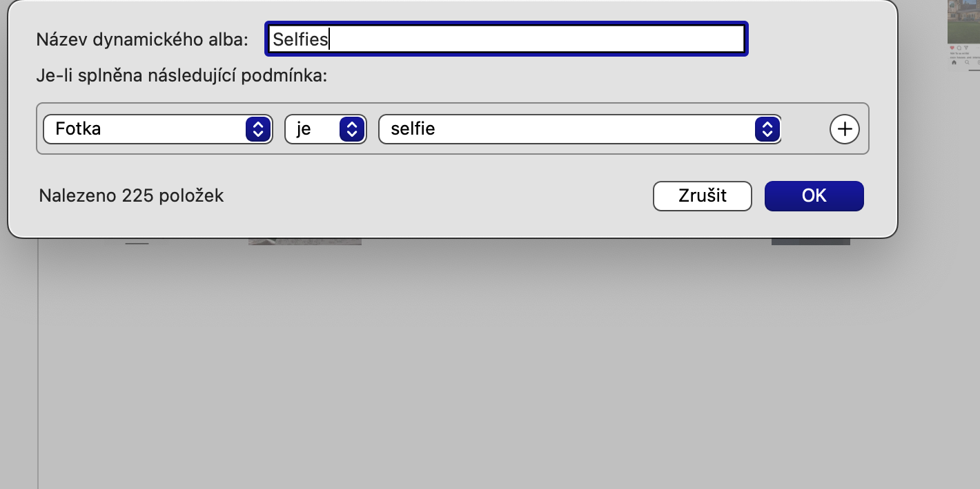Click the 'Název dynamického alba' label

tap(141, 39)
